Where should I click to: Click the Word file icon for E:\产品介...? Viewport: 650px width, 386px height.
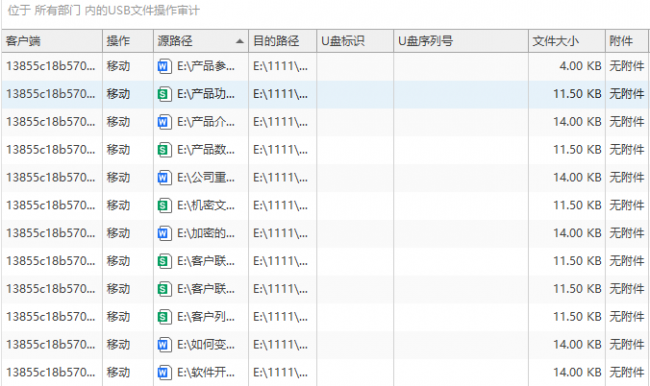point(164,122)
